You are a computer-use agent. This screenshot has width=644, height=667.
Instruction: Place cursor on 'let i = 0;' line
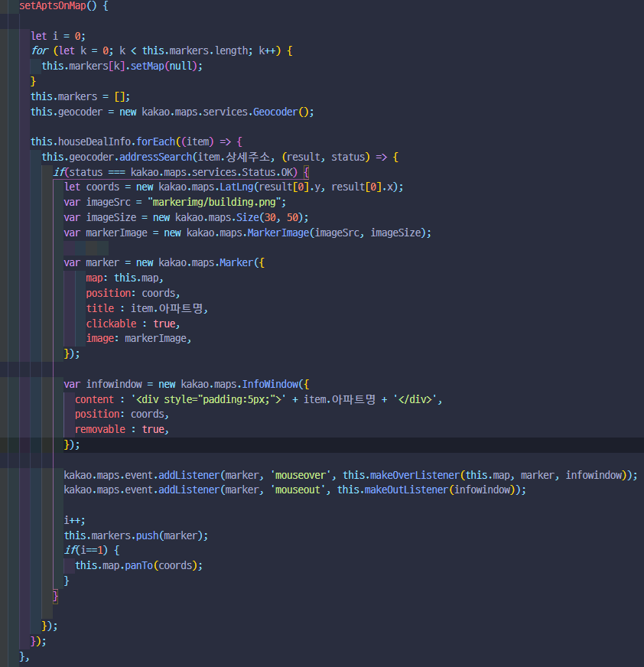(x=58, y=36)
